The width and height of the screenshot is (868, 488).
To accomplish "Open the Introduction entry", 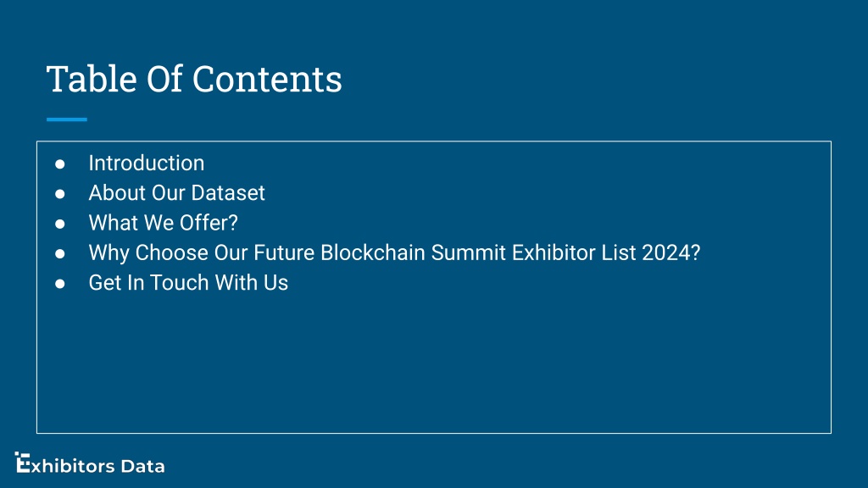I will [146, 164].
